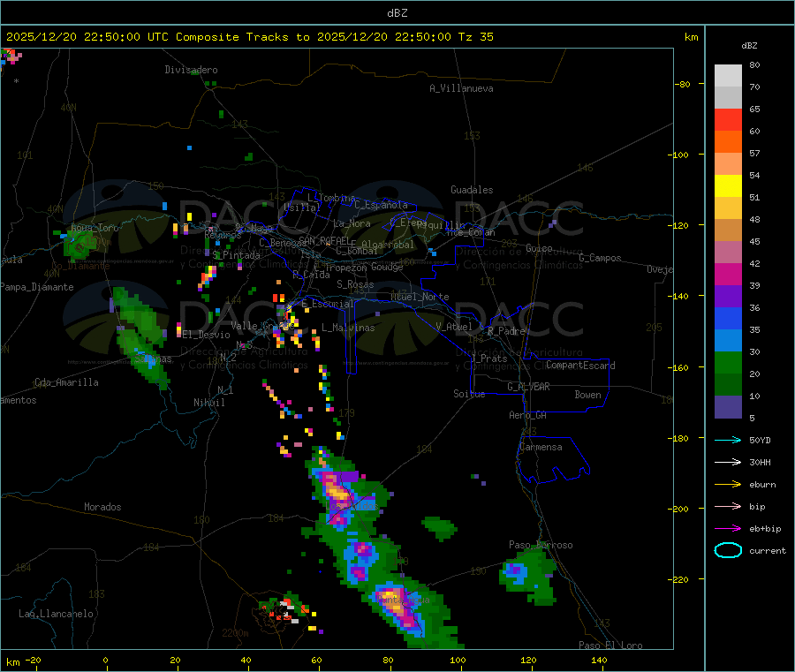Click the Soitue map label
This screenshot has height=672, width=795.
tap(469, 394)
